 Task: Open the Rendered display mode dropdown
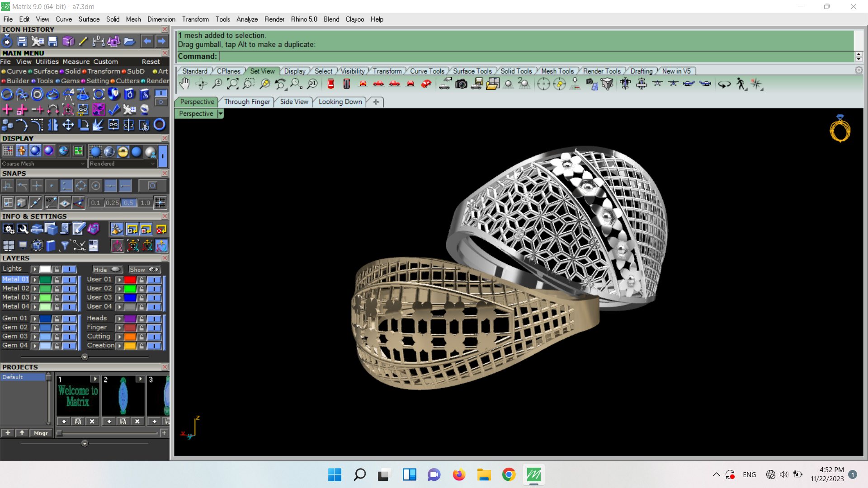tap(153, 164)
